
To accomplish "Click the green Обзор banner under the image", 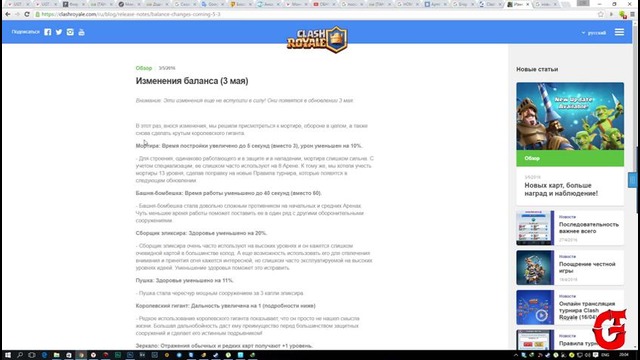I will (x=570, y=158).
